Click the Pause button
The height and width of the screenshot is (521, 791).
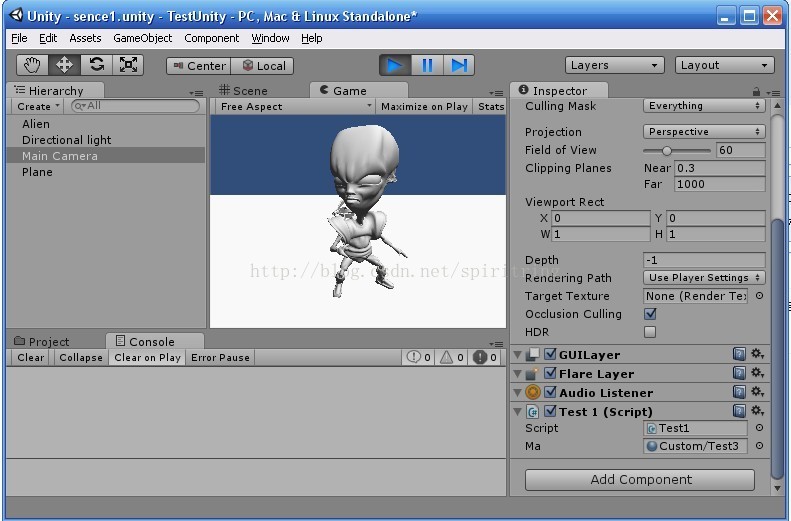(x=427, y=66)
